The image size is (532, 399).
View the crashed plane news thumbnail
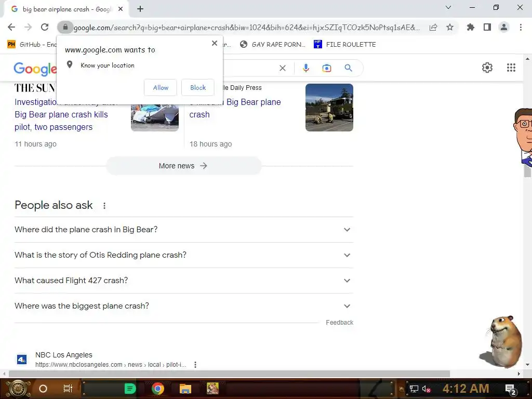(155, 117)
